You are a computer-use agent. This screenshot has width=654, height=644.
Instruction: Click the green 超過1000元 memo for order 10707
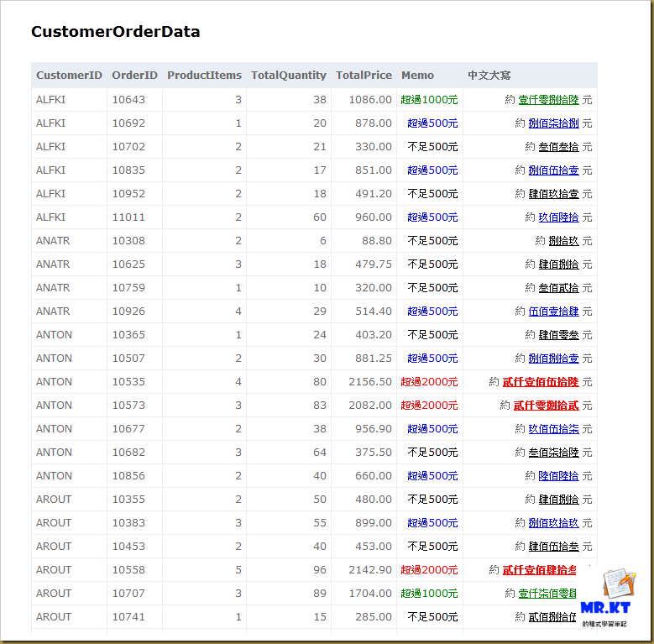(x=429, y=593)
